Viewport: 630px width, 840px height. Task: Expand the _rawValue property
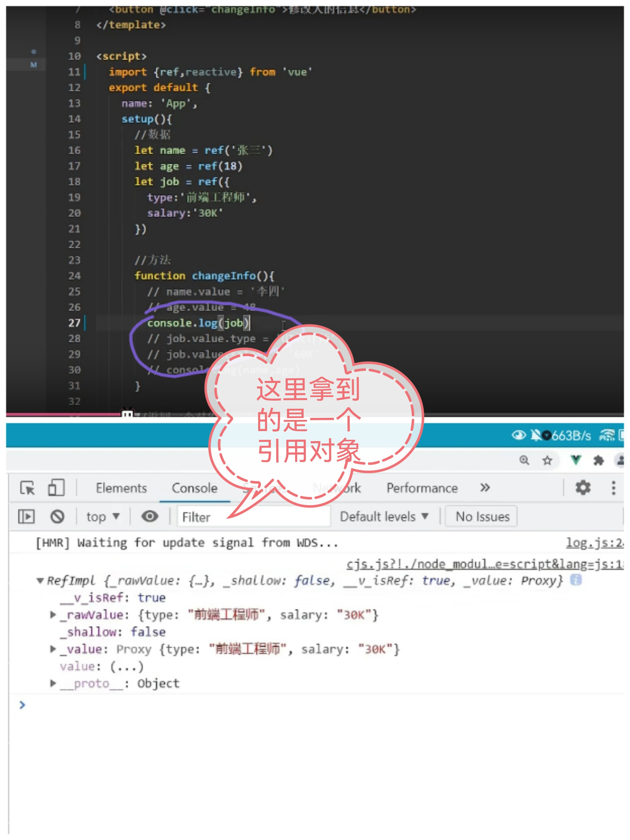[x=53, y=615]
